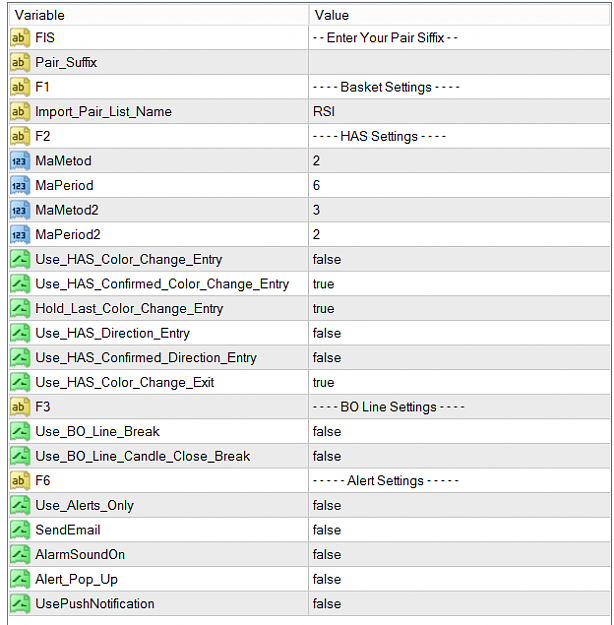This screenshot has width=614, height=625.
Task: Change the Hold_Last_Color_Change_Entry true value
Action: click(459, 309)
